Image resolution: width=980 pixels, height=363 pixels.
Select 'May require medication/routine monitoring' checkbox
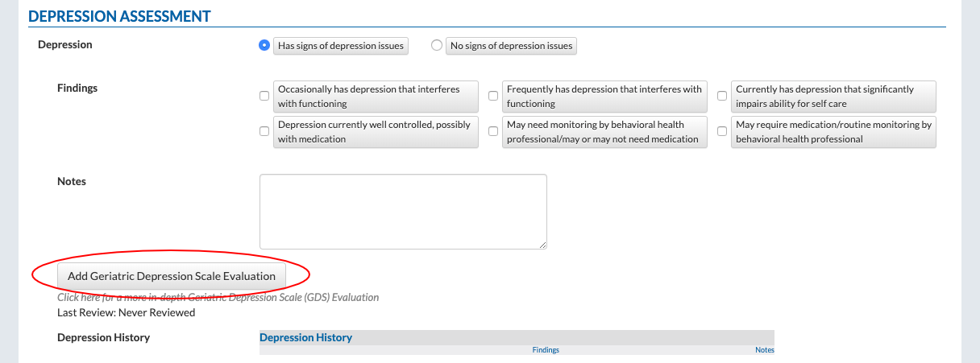tap(722, 131)
